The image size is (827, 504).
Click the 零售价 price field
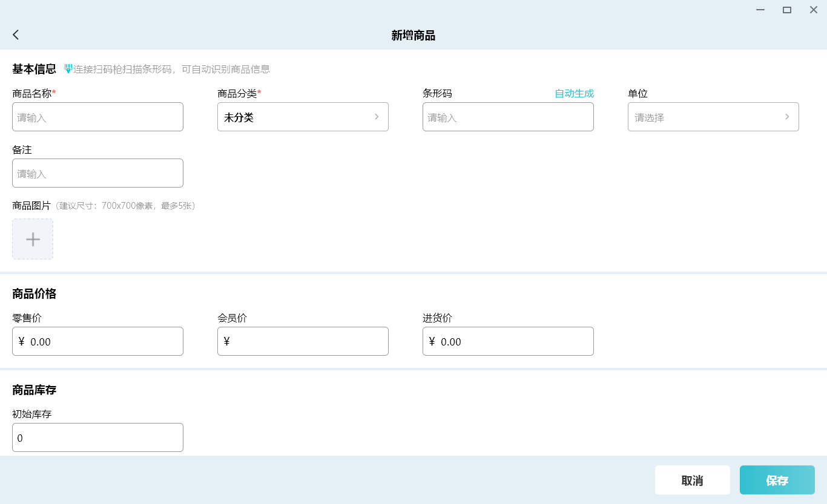97,341
